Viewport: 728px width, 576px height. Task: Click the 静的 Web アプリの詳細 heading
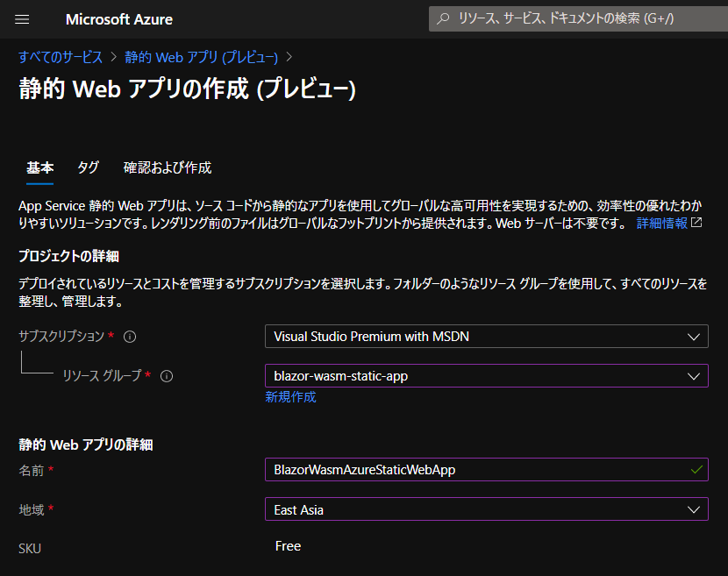(86, 444)
